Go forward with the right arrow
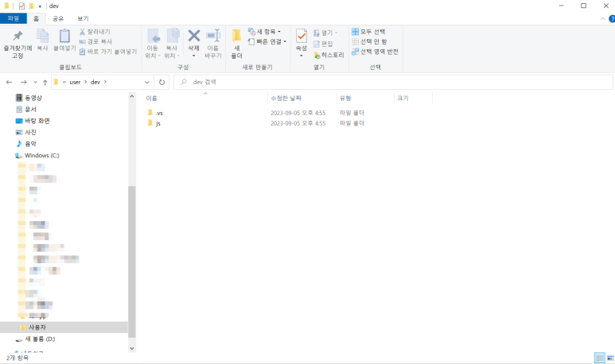 (24, 83)
